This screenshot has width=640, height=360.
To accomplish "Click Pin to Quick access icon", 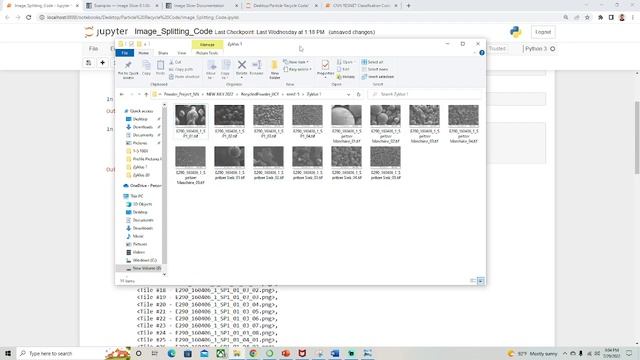I will [x=128, y=65].
